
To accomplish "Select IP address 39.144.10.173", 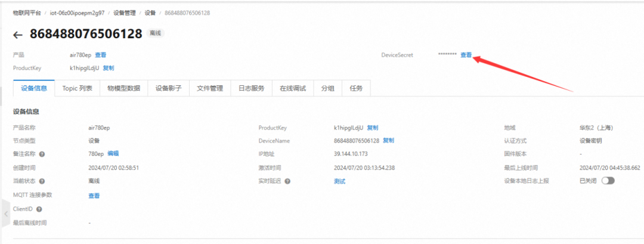I will pos(351,154).
